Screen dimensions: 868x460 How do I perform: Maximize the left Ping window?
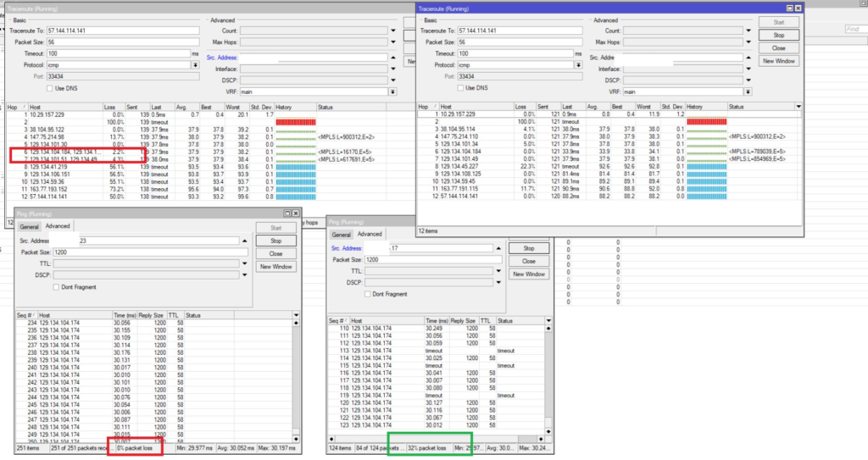pos(287,213)
